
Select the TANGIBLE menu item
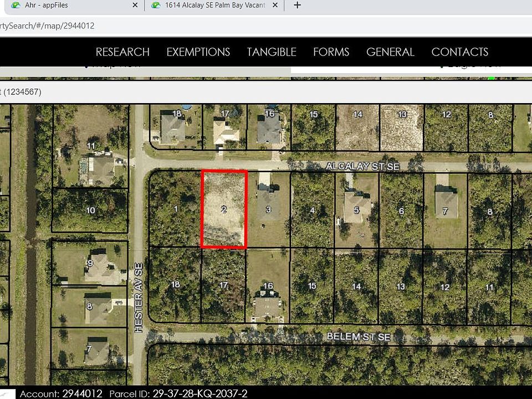click(272, 52)
